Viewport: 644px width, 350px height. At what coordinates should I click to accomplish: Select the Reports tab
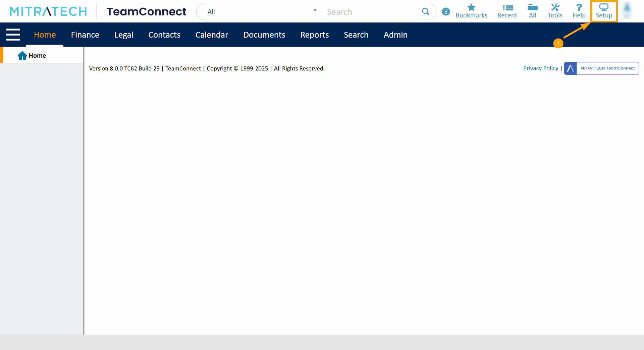click(314, 35)
